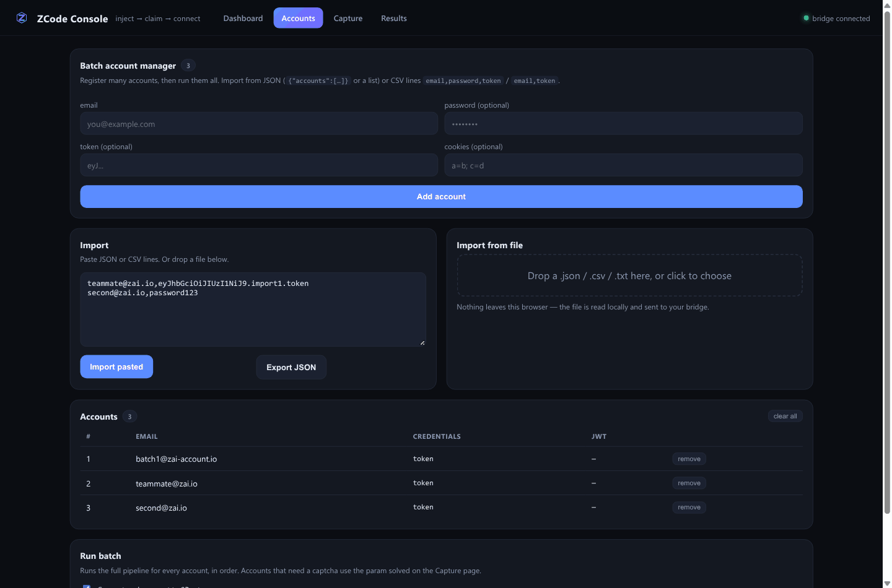Remove the second@zai.io account row
This screenshot has width=892, height=588.
pyautogui.click(x=689, y=507)
